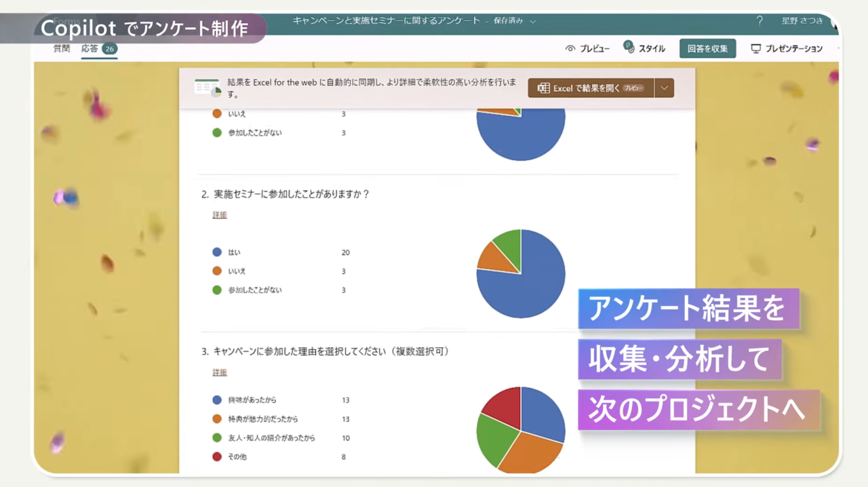The width and height of the screenshot is (868, 487).
Task: Click Excel で結果を開く button
Action: (x=591, y=88)
